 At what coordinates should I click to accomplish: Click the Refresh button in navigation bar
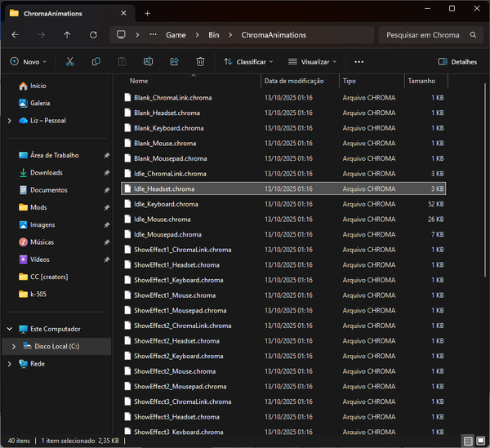point(93,35)
